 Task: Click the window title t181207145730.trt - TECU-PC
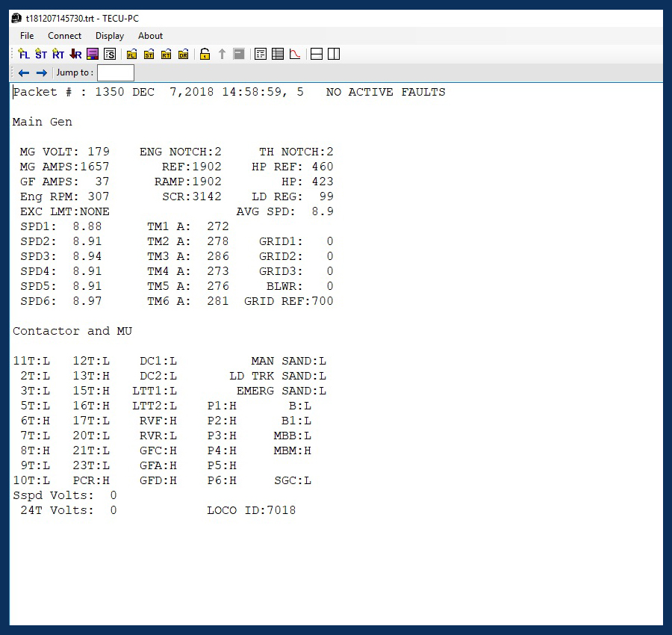[82, 19]
